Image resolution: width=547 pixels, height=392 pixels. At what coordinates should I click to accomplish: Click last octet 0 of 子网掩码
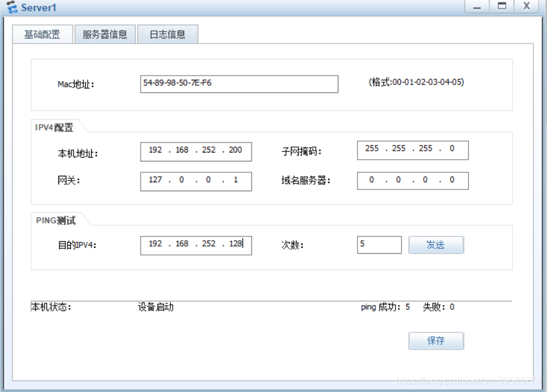[x=452, y=149]
